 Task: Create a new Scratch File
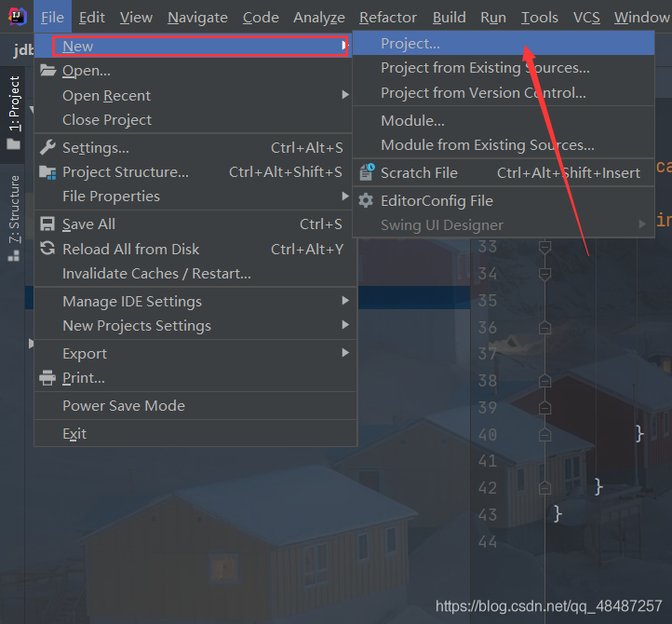pyautogui.click(x=504, y=173)
